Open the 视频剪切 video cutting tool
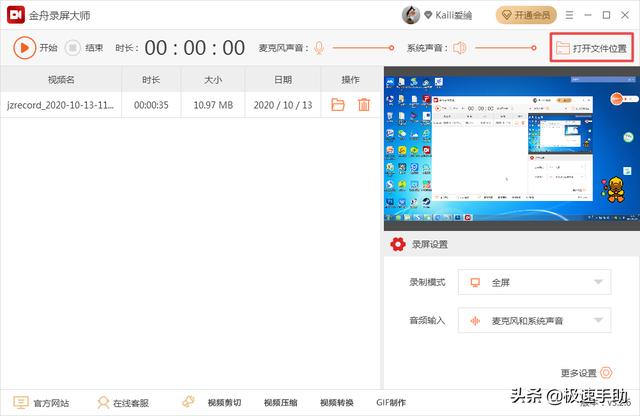The width and height of the screenshot is (640, 416). pos(224,403)
